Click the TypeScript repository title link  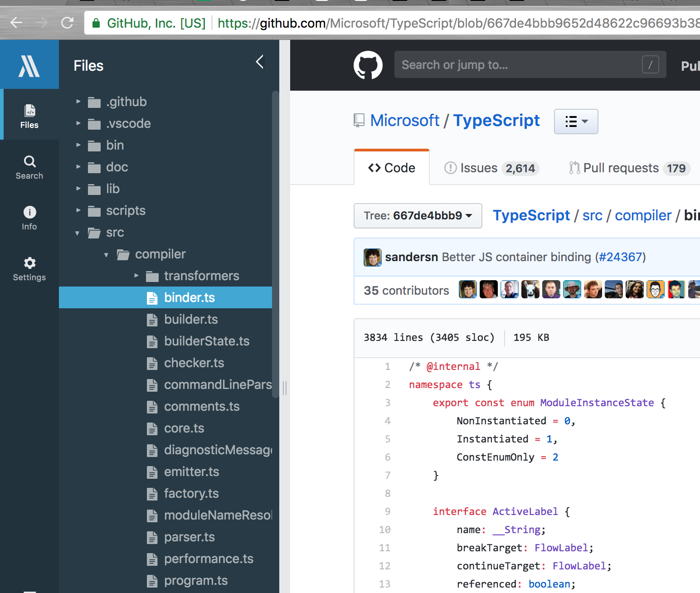click(496, 121)
